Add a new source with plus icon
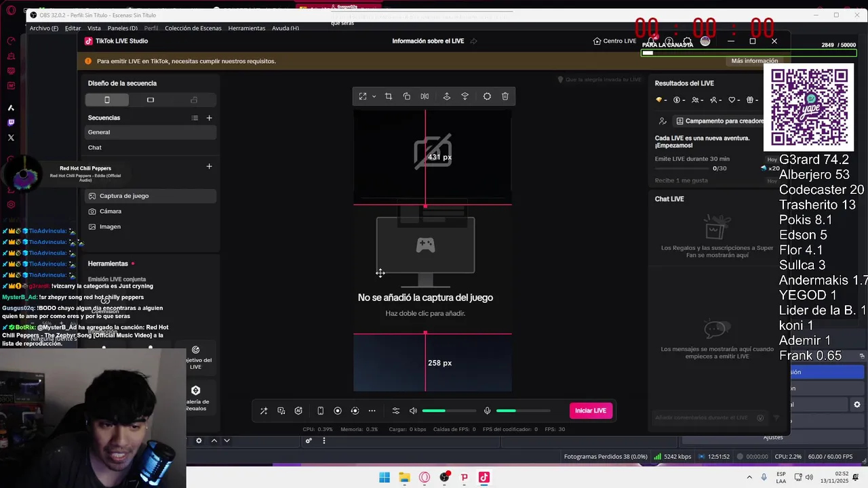Image resolution: width=868 pixels, height=488 pixels. coord(209,167)
